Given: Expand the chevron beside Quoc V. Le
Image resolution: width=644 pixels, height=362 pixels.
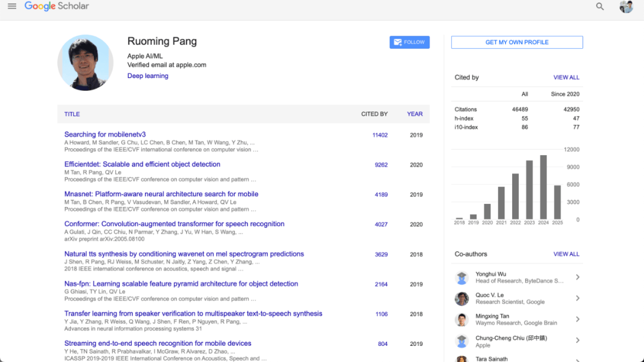Looking at the screenshot, I should tap(577, 298).
